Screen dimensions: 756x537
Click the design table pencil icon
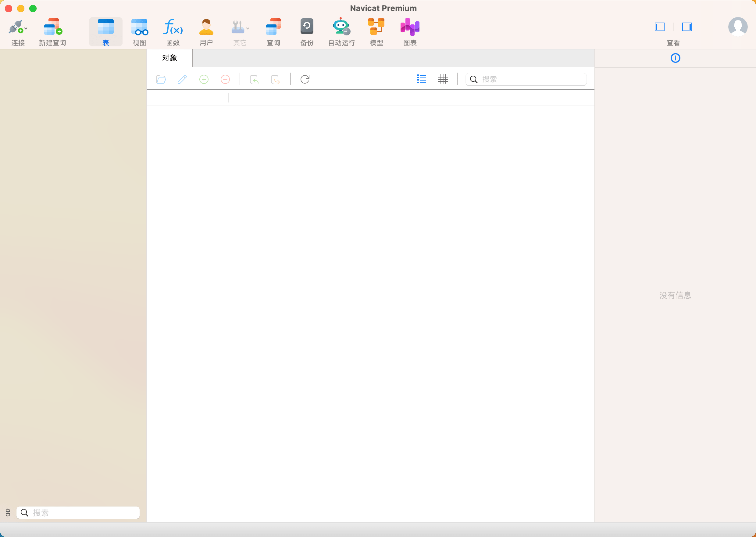pos(182,79)
